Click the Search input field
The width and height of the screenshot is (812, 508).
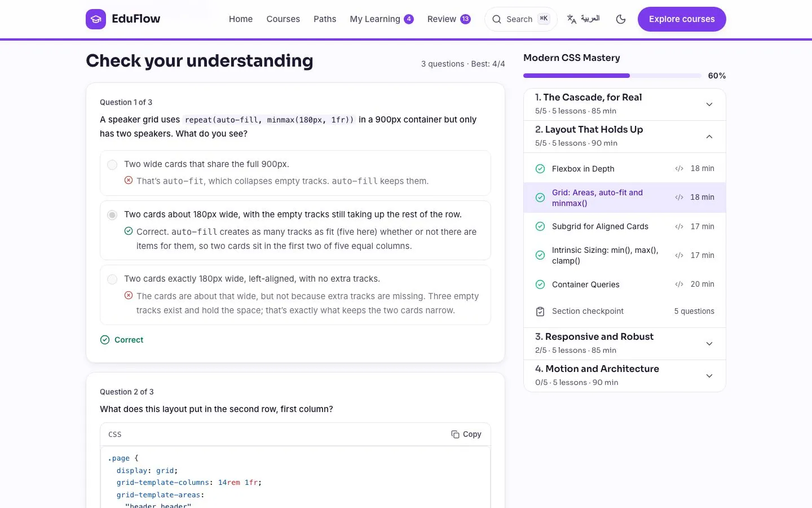coord(521,19)
